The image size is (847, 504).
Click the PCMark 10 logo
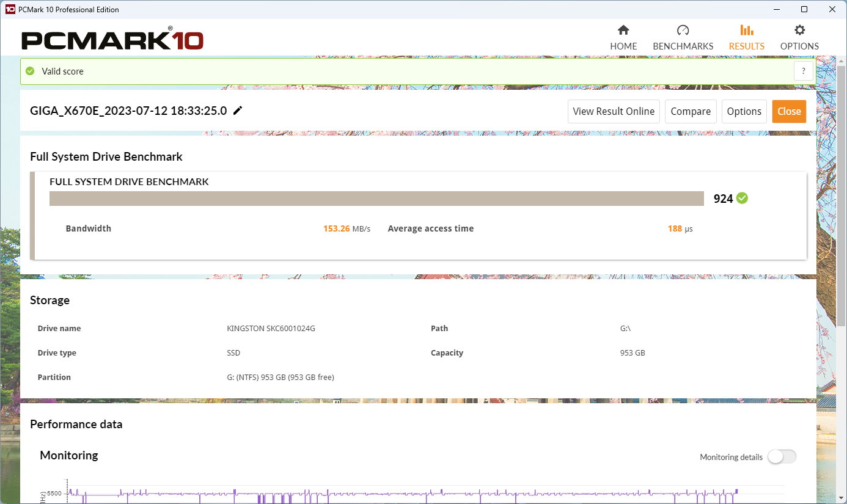pyautogui.click(x=112, y=40)
